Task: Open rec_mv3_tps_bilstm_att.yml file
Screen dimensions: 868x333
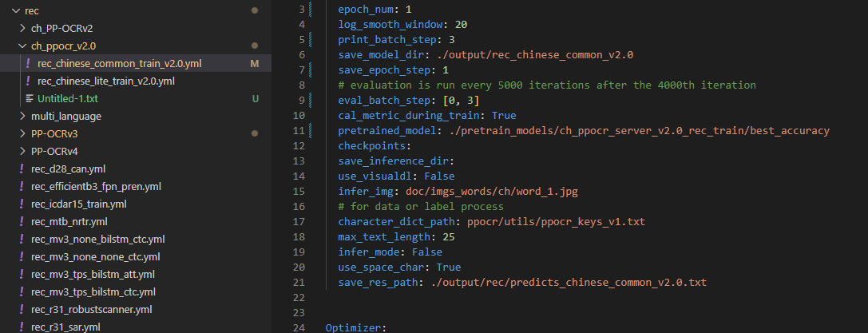Action: click(x=93, y=274)
